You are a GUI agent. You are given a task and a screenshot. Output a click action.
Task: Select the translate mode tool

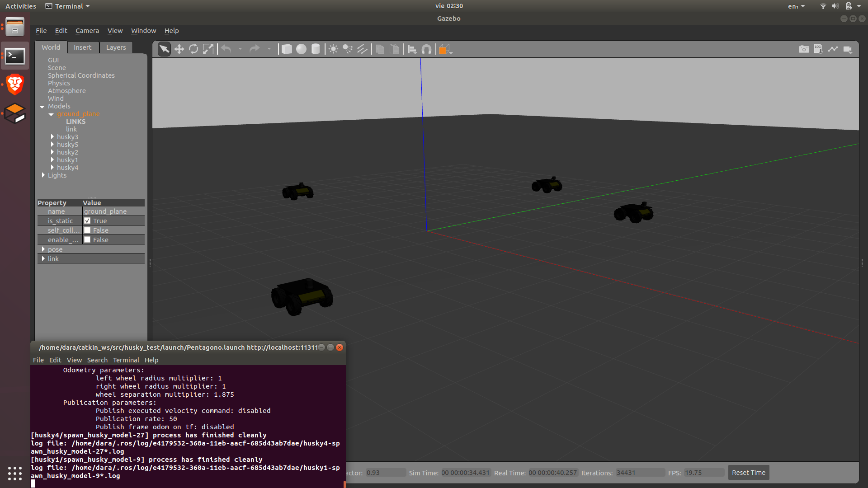[179, 49]
